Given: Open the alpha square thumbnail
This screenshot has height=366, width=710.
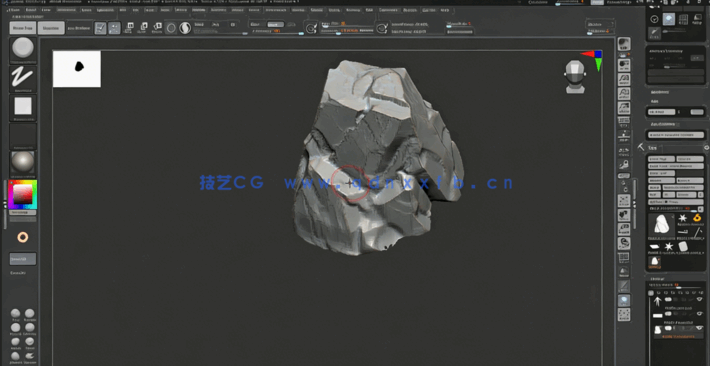Looking at the screenshot, I should click(x=23, y=107).
